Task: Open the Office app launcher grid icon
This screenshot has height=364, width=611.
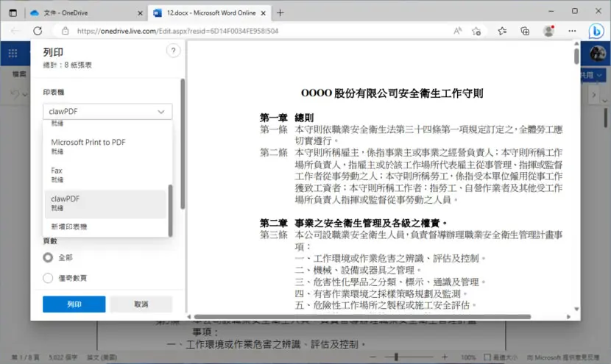Action: click(13, 53)
